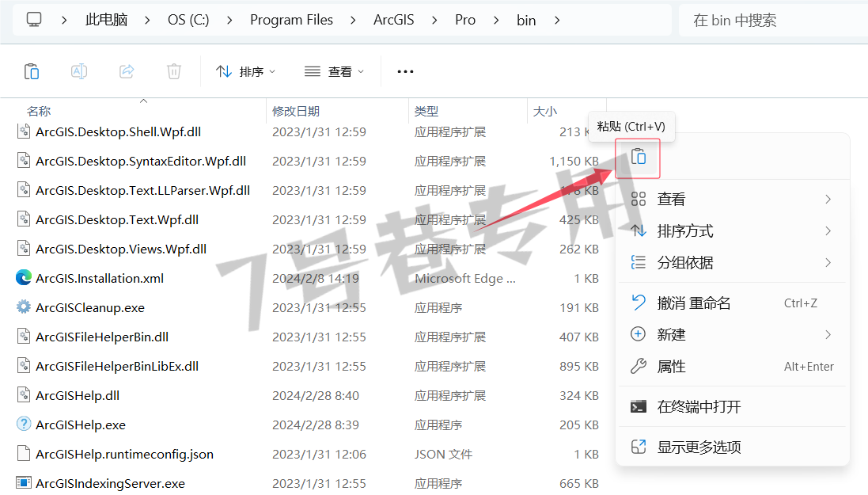Expand chevron after Program Files breadcrumb

tap(353, 20)
